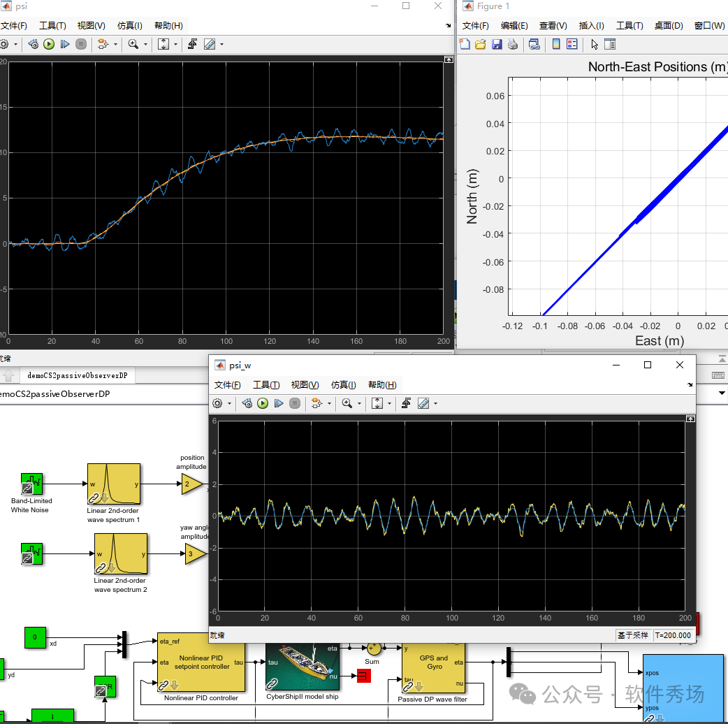Open 文件(F) menu in psi window
Viewport: 728px width, 724px height.
click(13, 26)
